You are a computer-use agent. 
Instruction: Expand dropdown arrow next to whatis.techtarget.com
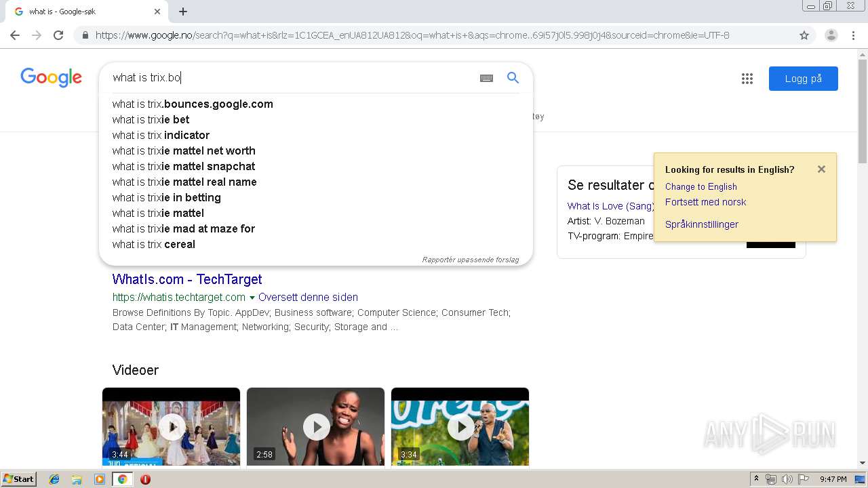click(x=252, y=298)
